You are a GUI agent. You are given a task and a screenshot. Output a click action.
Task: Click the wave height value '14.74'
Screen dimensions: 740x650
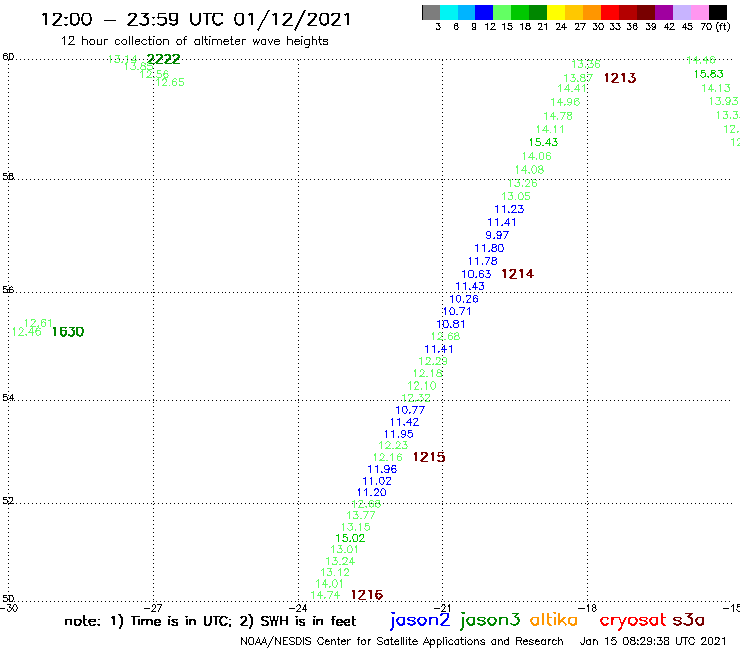(325, 595)
